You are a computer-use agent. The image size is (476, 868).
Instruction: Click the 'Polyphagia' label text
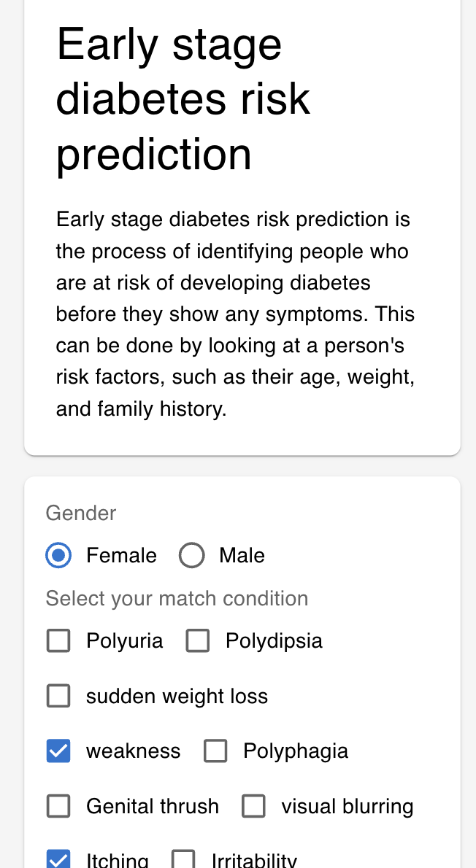pyautogui.click(x=296, y=751)
